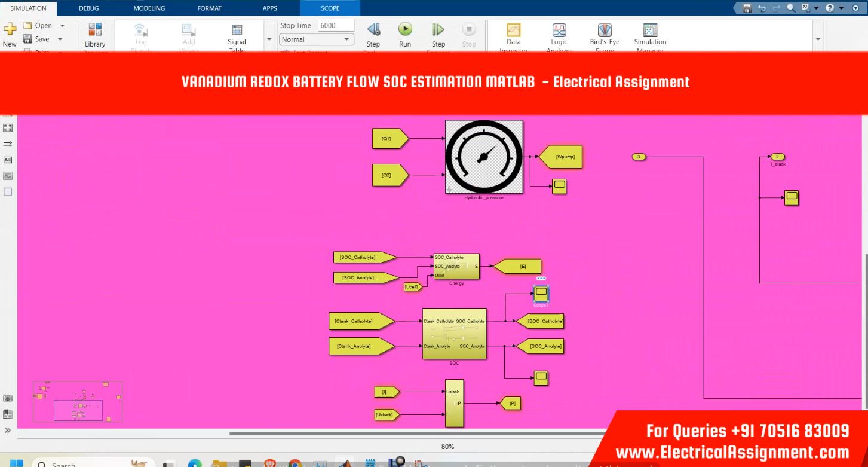The width and height of the screenshot is (868, 467).
Task: Click the Run simulation button
Action: [x=405, y=30]
